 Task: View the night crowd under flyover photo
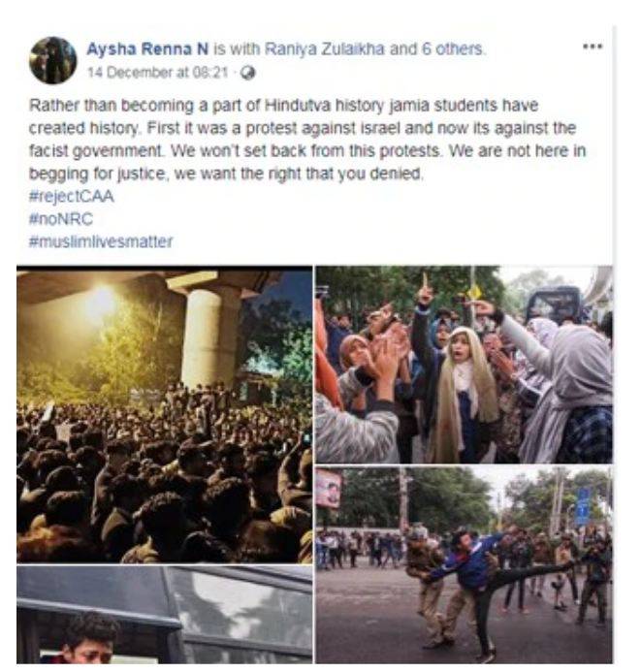[164, 414]
